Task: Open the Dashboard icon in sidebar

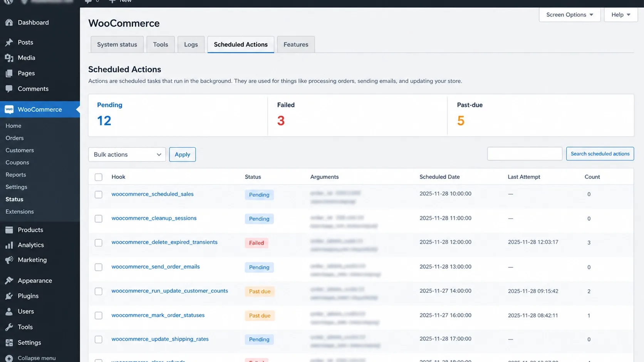Action: (9, 23)
